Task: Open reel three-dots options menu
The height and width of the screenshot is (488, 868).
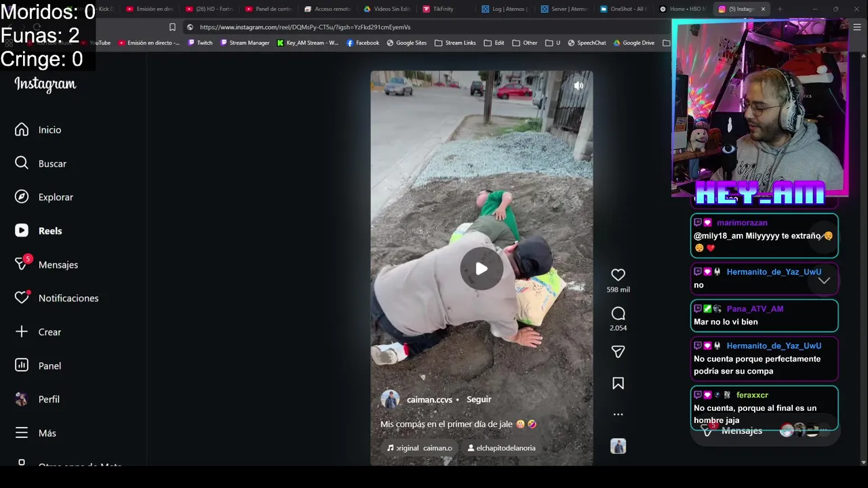Action: point(618,414)
